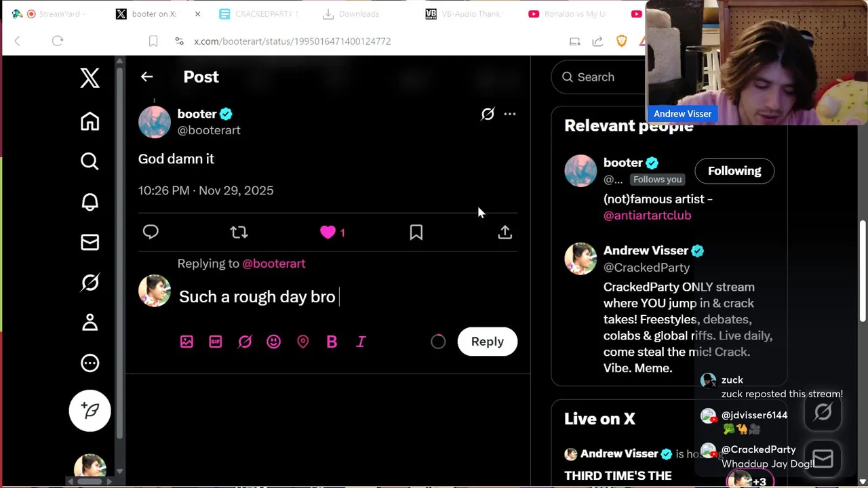Open the Andrew Visser live host link

[619, 454]
